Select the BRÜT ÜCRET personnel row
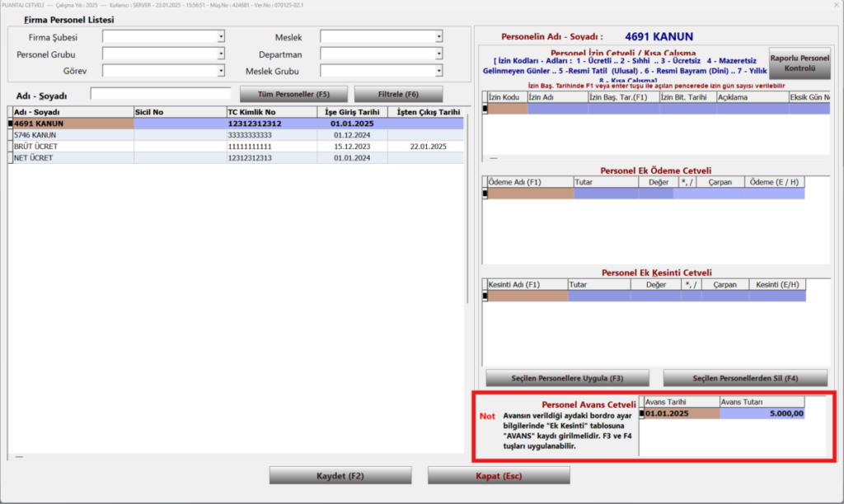The image size is (844, 504). coord(236,147)
